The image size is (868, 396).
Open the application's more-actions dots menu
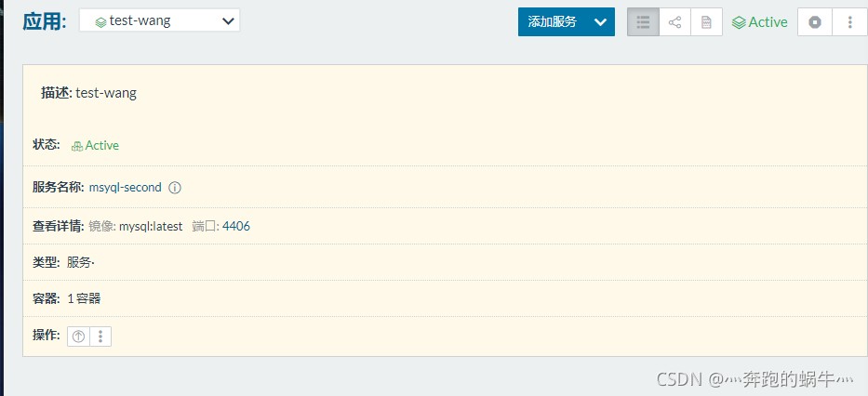coord(850,22)
